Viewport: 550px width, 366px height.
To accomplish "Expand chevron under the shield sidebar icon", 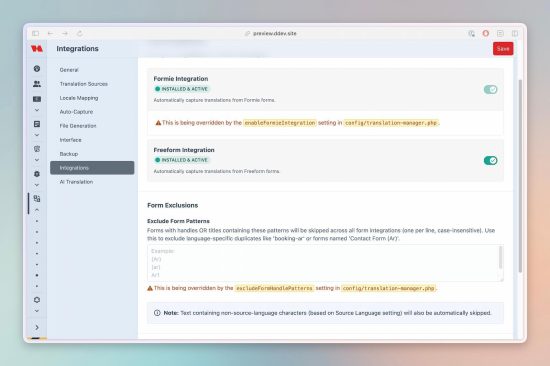I will [37, 160].
